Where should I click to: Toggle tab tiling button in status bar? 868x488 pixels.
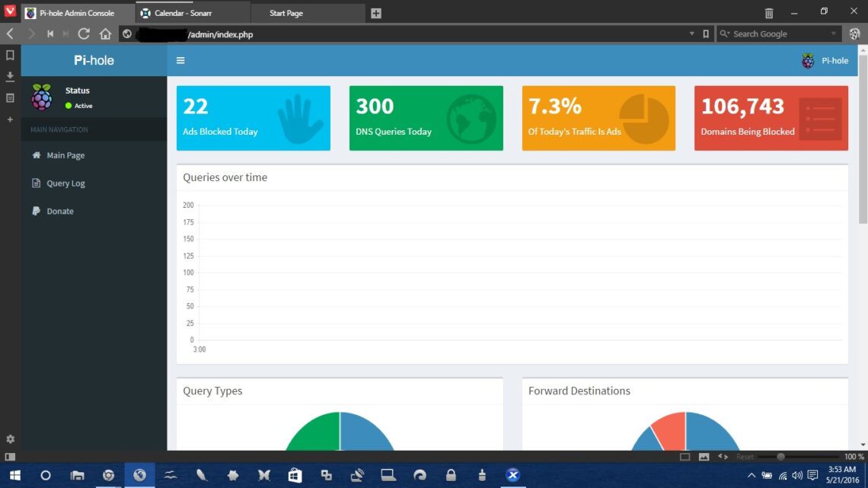point(685,457)
